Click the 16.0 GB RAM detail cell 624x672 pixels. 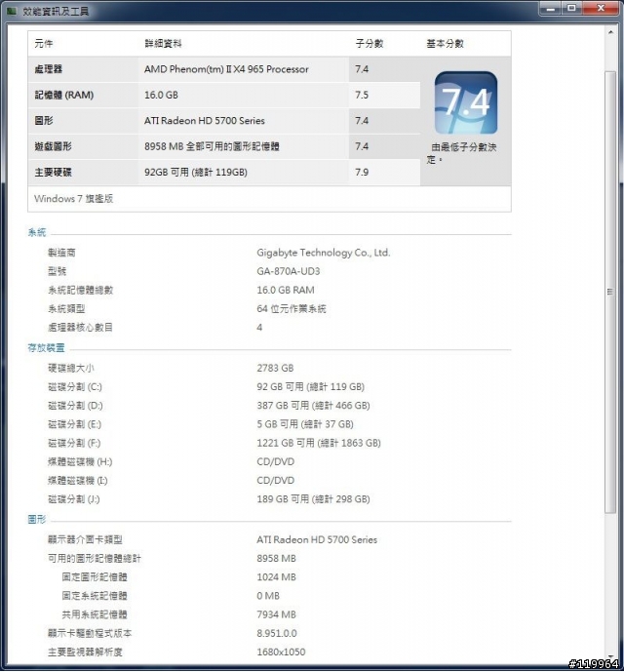click(161, 95)
